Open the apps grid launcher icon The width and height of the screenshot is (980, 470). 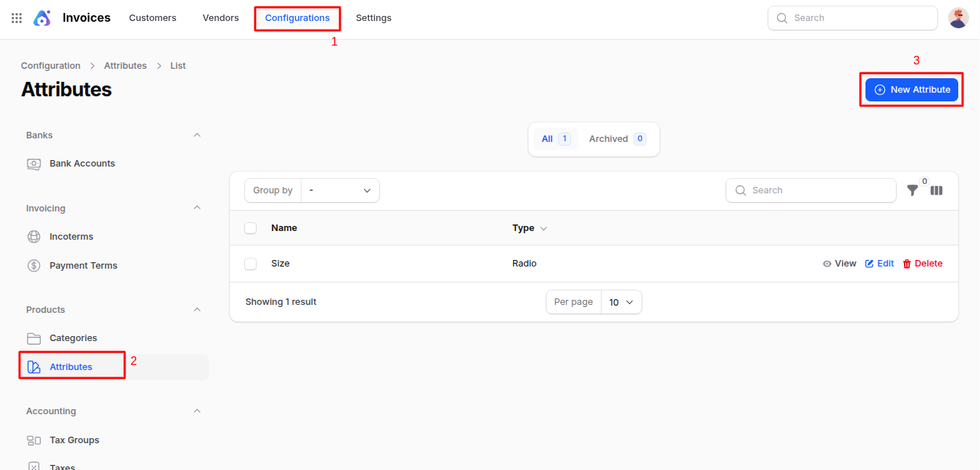pos(17,18)
